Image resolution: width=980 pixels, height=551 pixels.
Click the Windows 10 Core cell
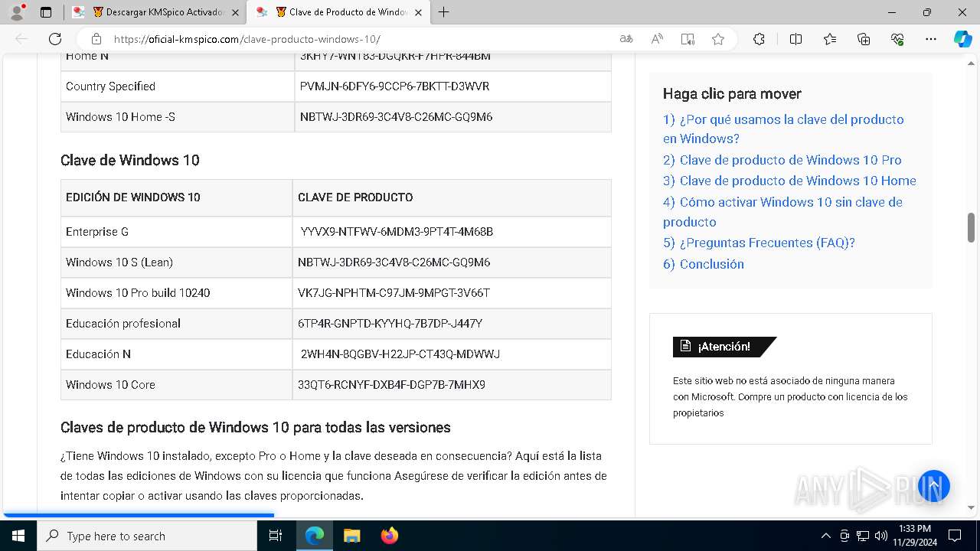click(x=177, y=385)
